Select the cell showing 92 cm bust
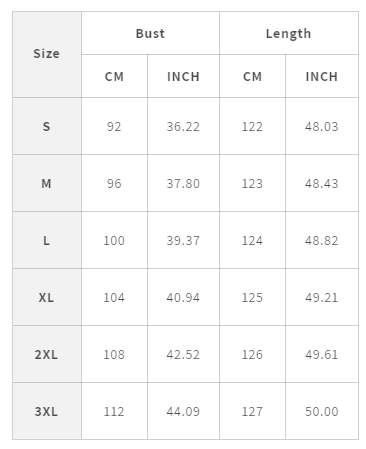This screenshot has width=366, height=449. pos(114,126)
